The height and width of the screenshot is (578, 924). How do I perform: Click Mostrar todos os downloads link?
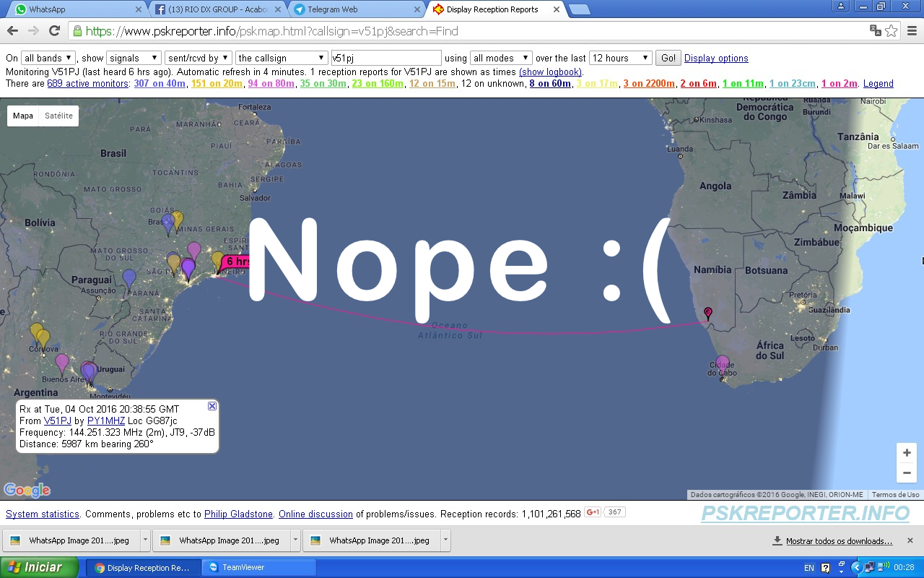839,541
